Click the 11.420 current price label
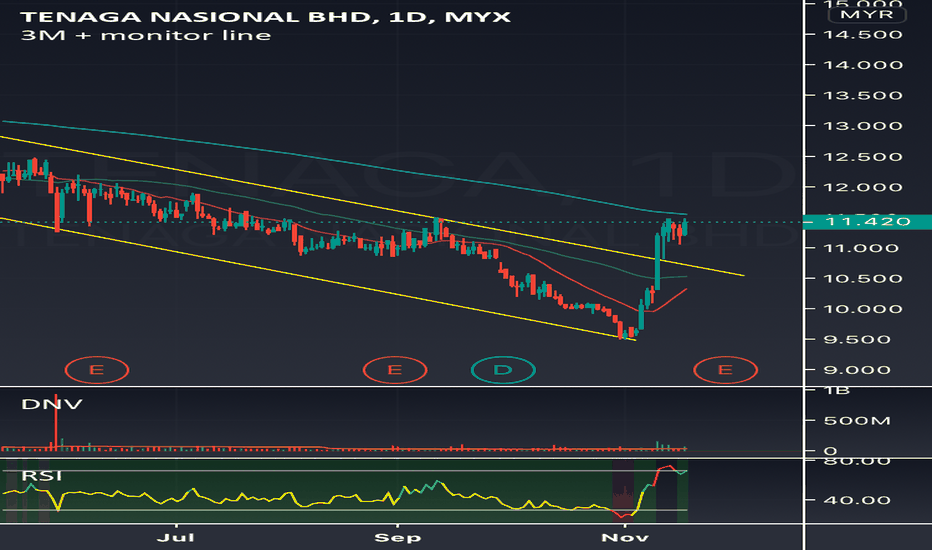Image resolution: width=932 pixels, height=550 pixels. click(867, 222)
